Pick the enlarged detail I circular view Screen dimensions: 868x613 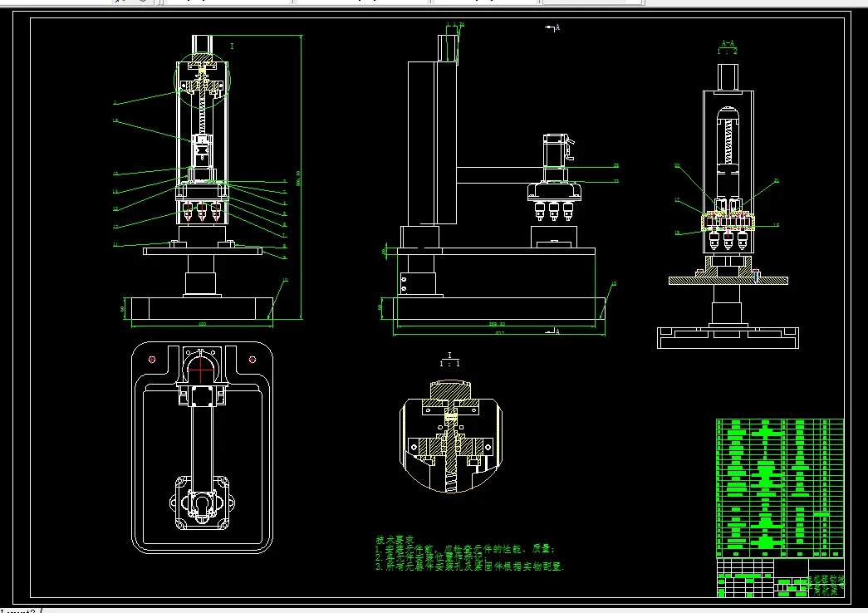450,436
